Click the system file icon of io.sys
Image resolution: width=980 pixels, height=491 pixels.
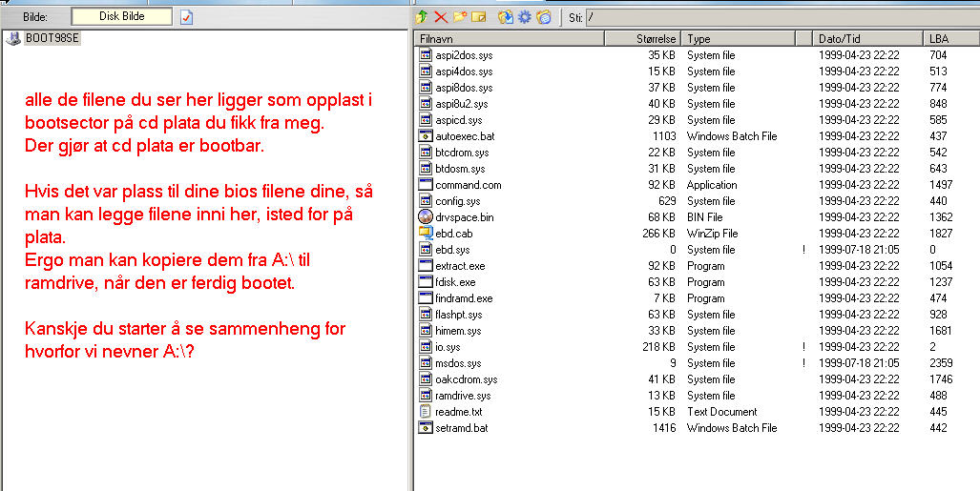coord(426,347)
